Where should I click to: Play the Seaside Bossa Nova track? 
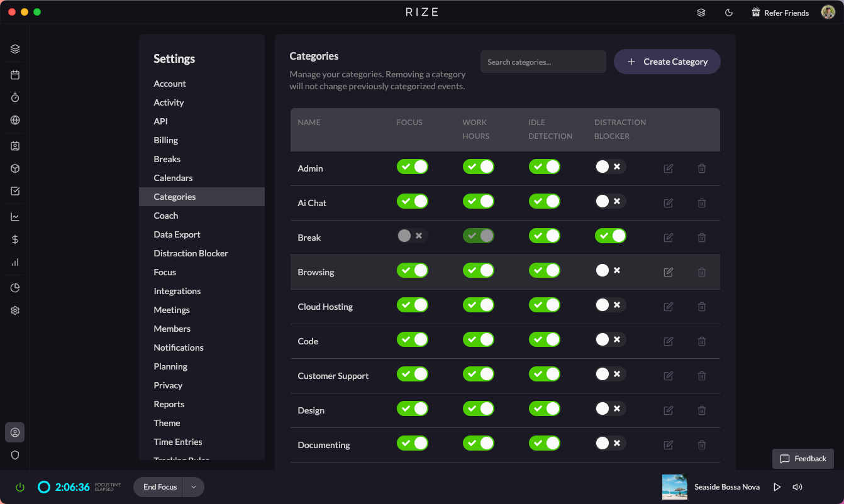(x=777, y=486)
